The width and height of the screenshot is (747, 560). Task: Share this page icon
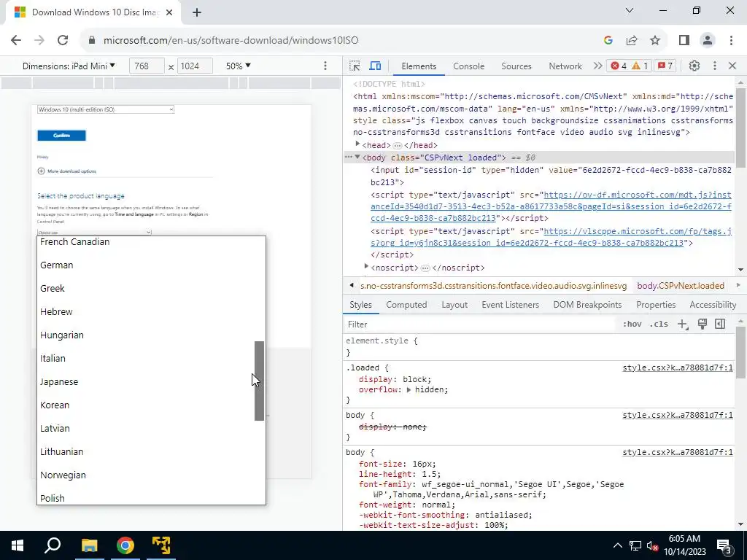pos(632,41)
